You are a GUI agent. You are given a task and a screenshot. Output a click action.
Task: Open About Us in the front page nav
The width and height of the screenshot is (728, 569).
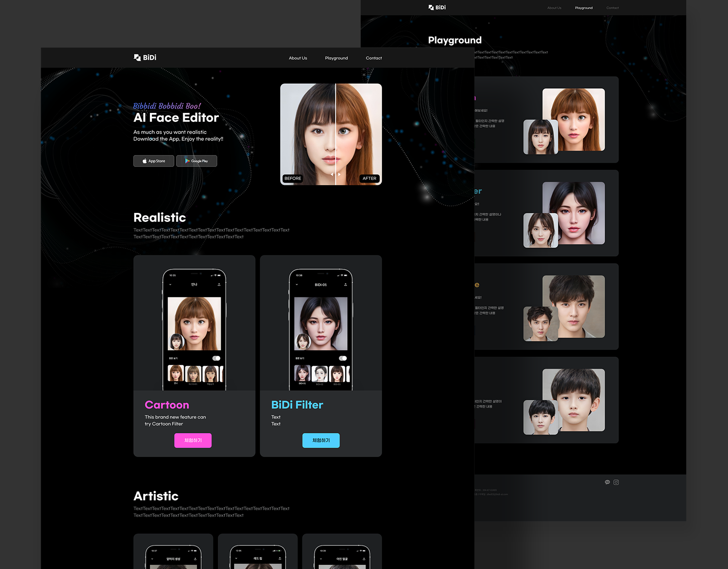pyautogui.click(x=298, y=58)
